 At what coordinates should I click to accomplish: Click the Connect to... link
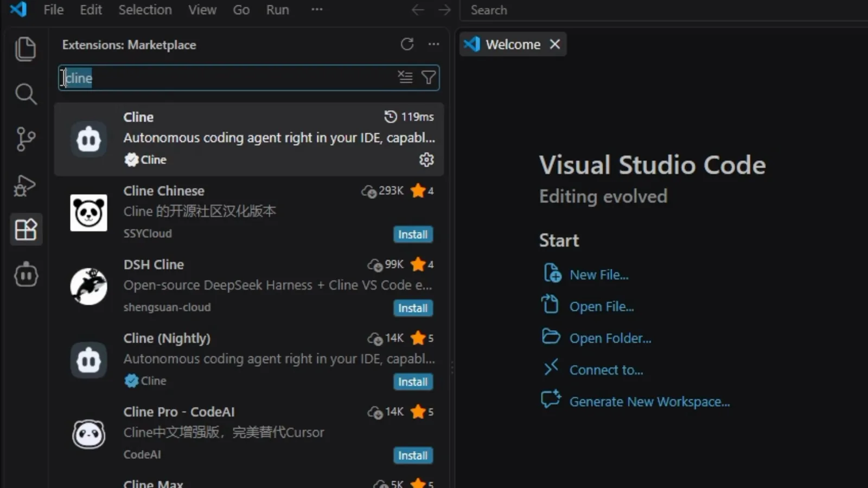tap(606, 370)
